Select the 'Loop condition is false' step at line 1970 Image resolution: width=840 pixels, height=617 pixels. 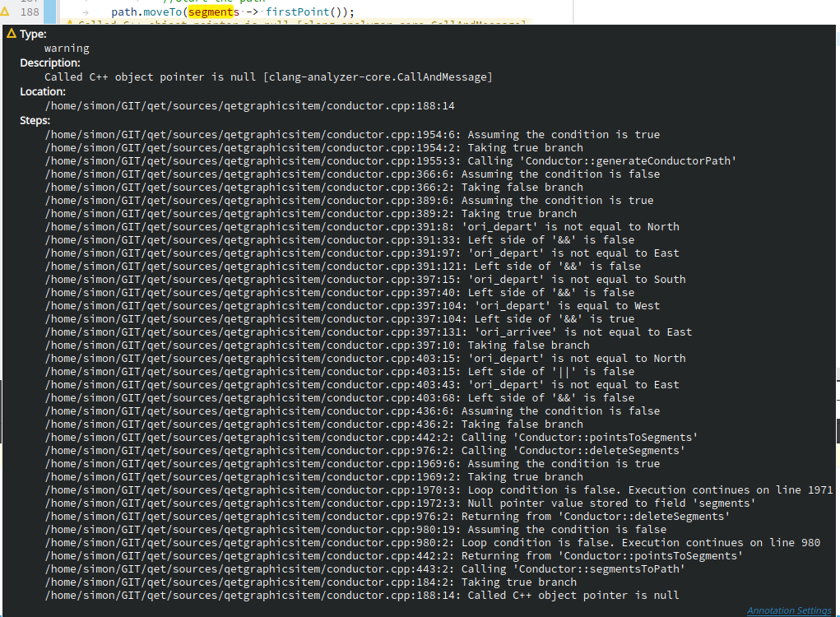pyautogui.click(x=436, y=489)
